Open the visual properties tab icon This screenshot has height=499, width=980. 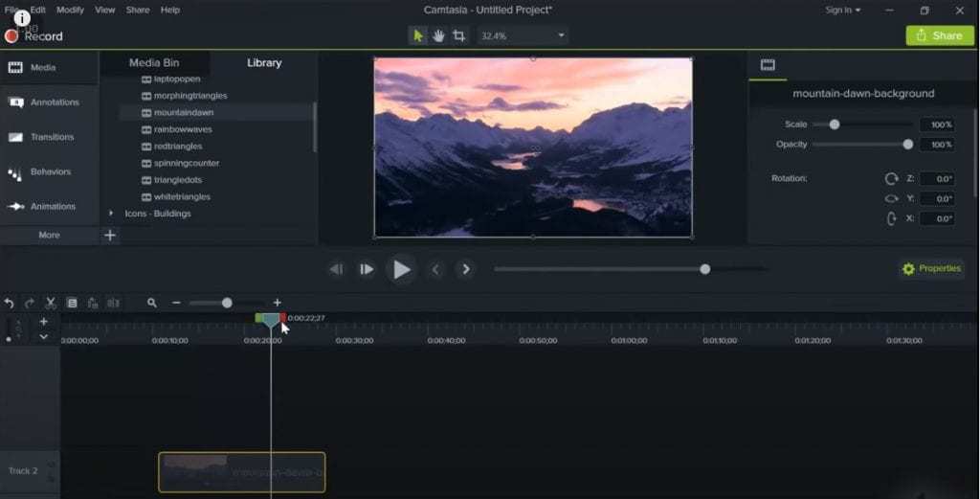click(768, 64)
